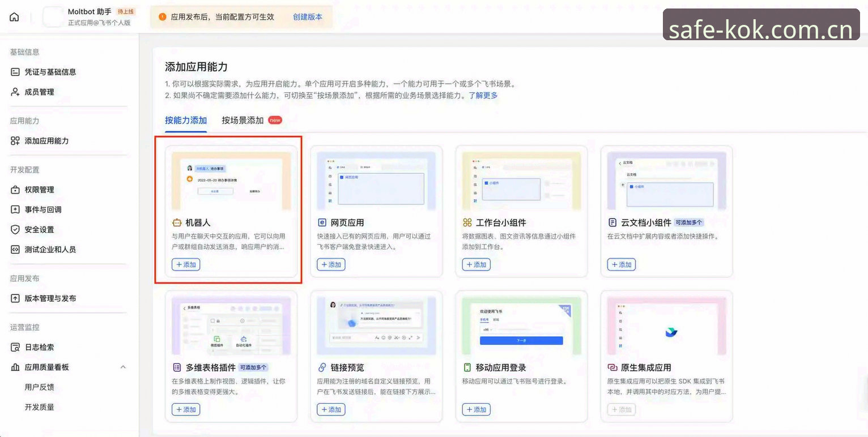Viewport: 868px width, 437px height.
Task: Click the 安全设置 shield icon
Action: (x=15, y=229)
